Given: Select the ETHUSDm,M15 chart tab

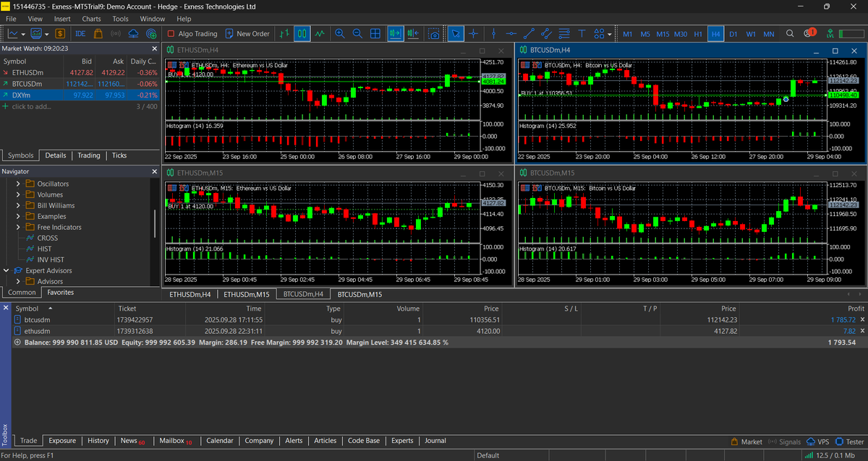Looking at the screenshot, I should [x=246, y=294].
